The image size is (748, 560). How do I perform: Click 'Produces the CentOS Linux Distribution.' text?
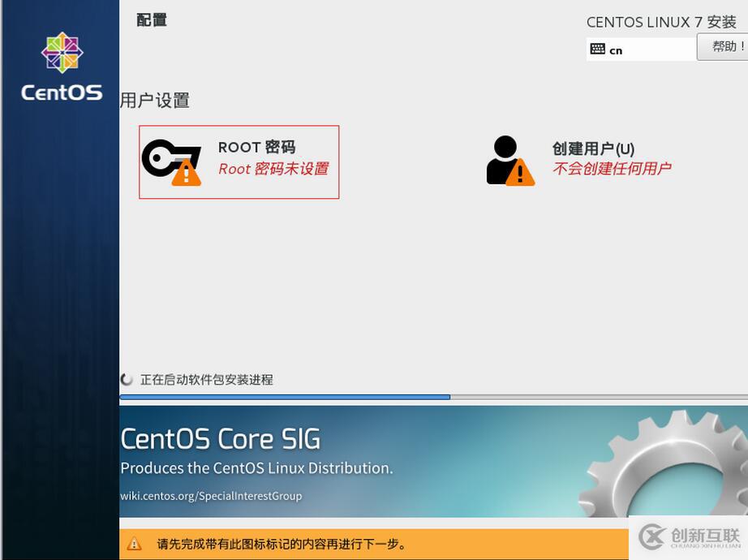[x=256, y=467]
